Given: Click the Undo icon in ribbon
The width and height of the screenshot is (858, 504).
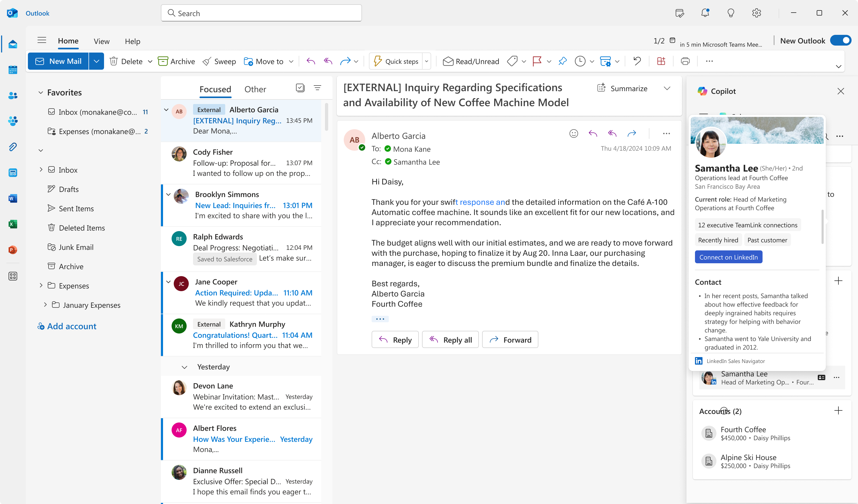Looking at the screenshot, I should (637, 61).
